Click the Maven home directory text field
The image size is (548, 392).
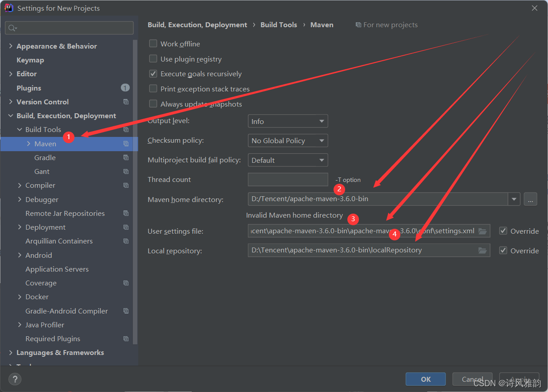point(378,199)
